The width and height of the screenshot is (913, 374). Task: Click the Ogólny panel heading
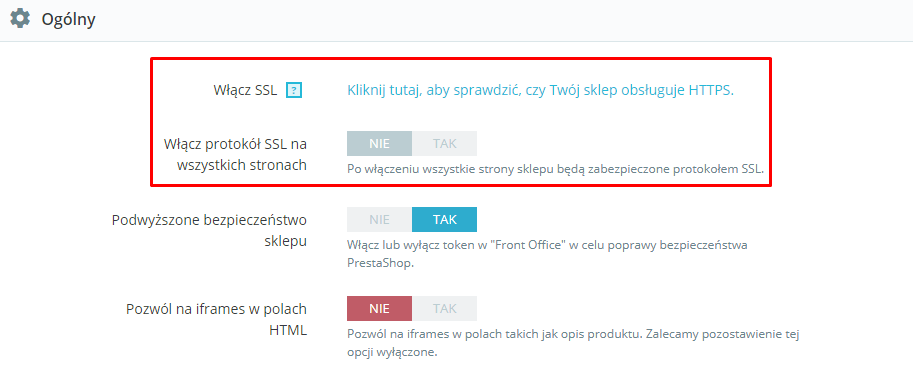(68, 19)
